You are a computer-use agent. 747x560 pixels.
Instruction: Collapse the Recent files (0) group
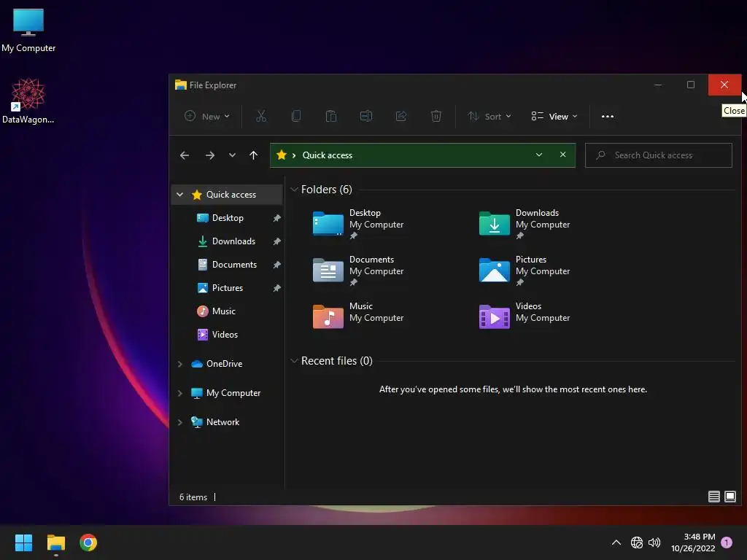click(x=294, y=360)
